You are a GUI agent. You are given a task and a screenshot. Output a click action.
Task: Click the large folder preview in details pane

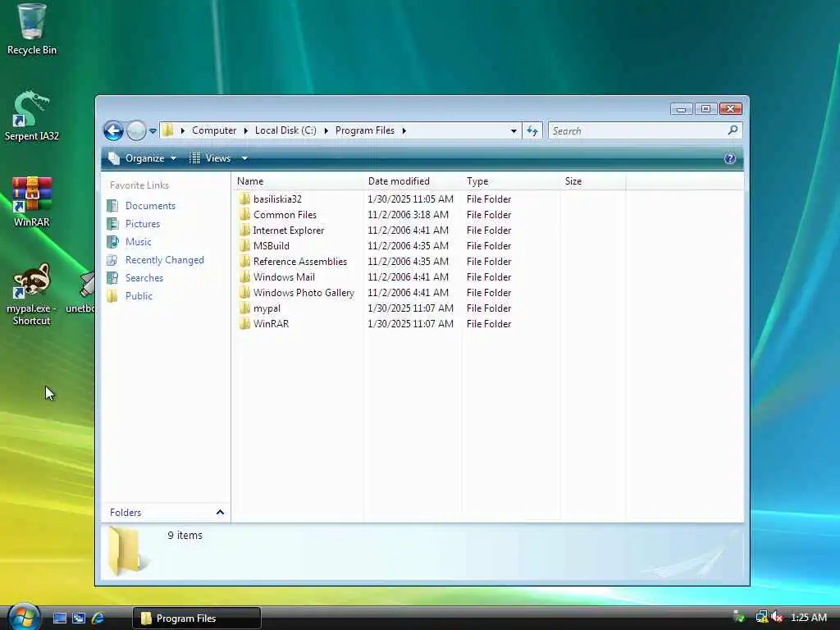tap(127, 550)
